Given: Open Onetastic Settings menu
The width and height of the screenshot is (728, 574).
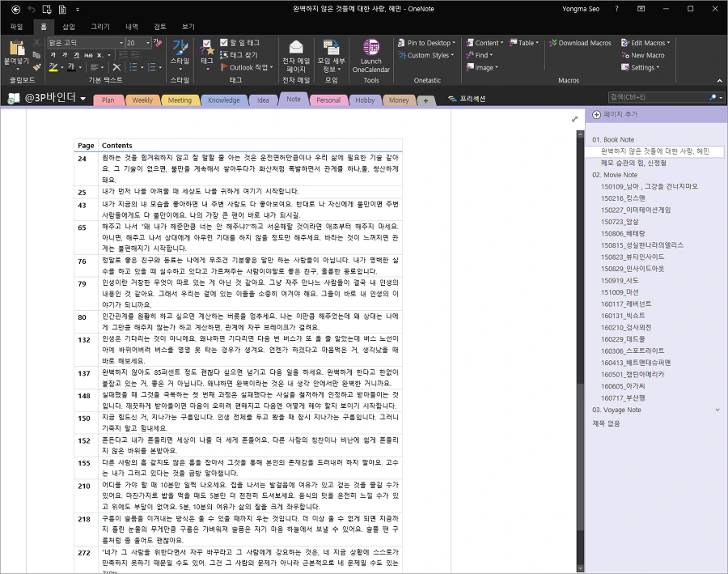Looking at the screenshot, I should pos(641,67).
